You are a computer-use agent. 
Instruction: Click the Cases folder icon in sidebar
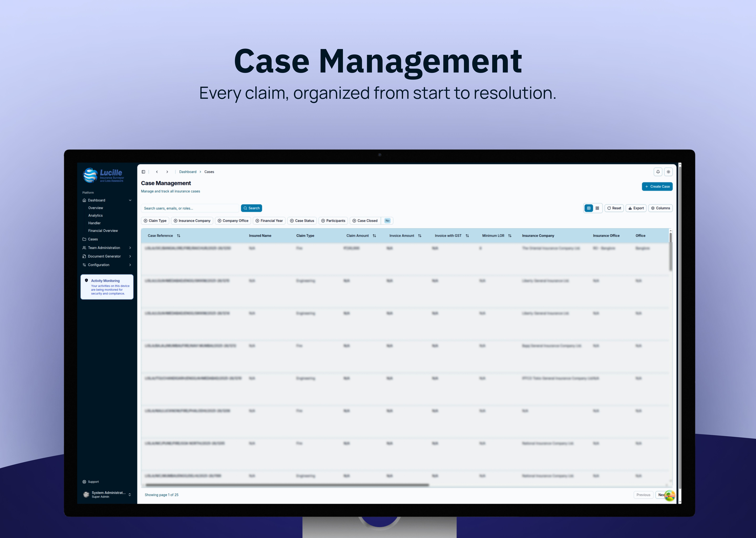pos(84,239)
